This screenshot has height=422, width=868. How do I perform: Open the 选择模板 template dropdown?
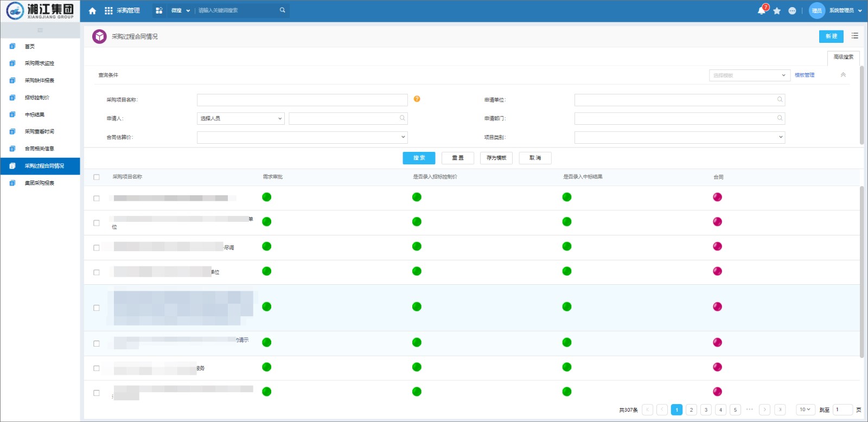tap(749, 75)
